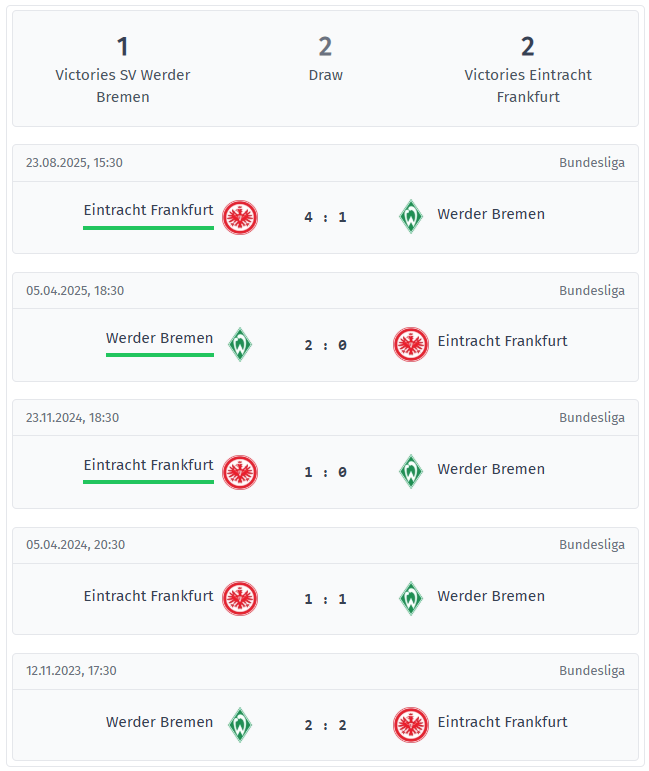Viewport: 649px width, 771px height.
Task: Click Werder Bremen crest in 05.04.2025 match
Action: [240, 344]
